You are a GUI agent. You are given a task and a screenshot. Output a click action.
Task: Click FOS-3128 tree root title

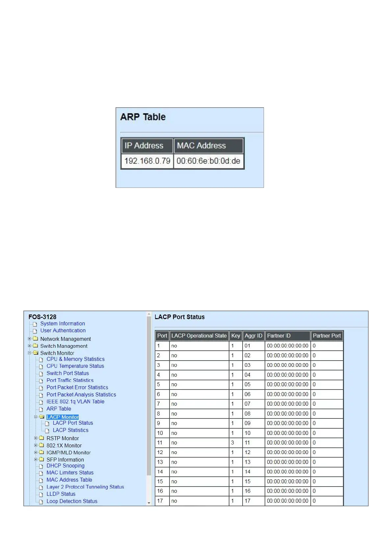click(x=42, y=317)
